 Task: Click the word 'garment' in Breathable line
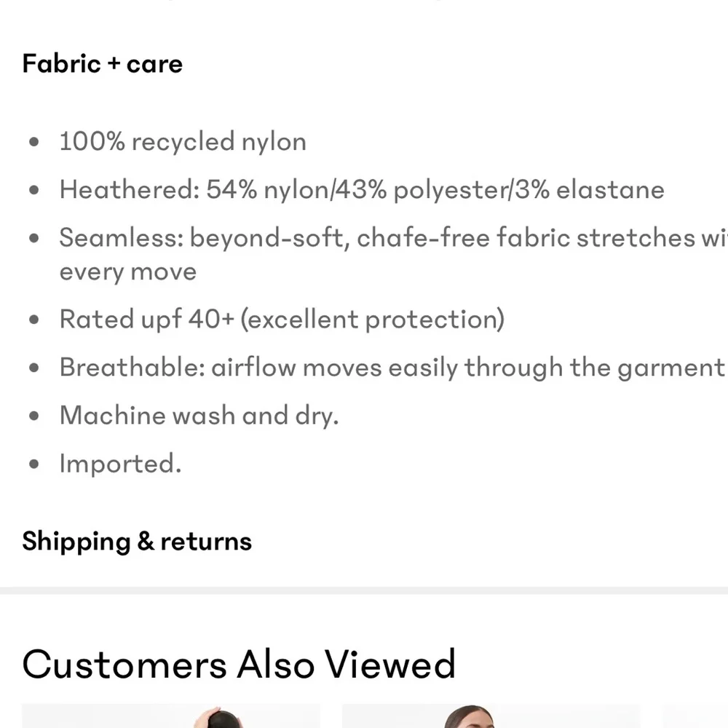click(x=670, y=368)
